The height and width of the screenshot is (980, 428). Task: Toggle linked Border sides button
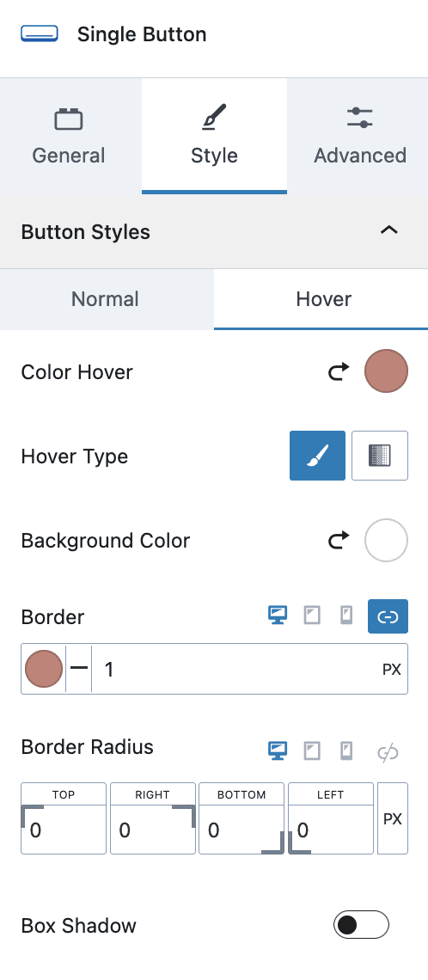tap(388, 616)
